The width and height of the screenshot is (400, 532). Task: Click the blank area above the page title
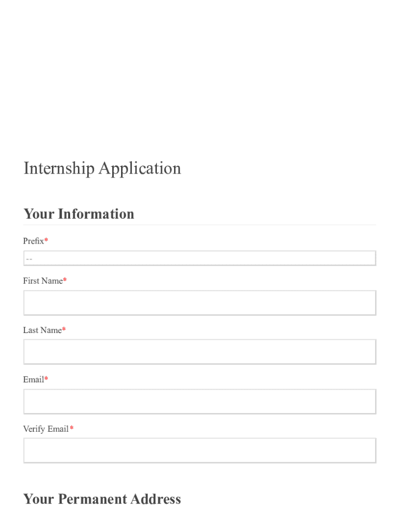pos(199,78)
